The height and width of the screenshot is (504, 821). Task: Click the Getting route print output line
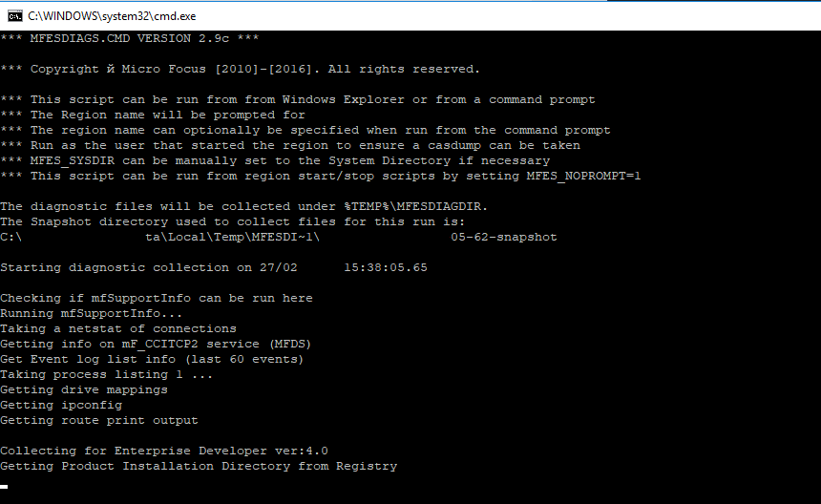[98, 420]
